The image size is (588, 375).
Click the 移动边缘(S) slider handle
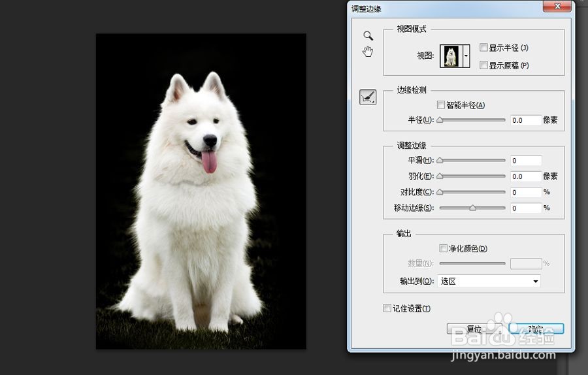tap(473, 207)
